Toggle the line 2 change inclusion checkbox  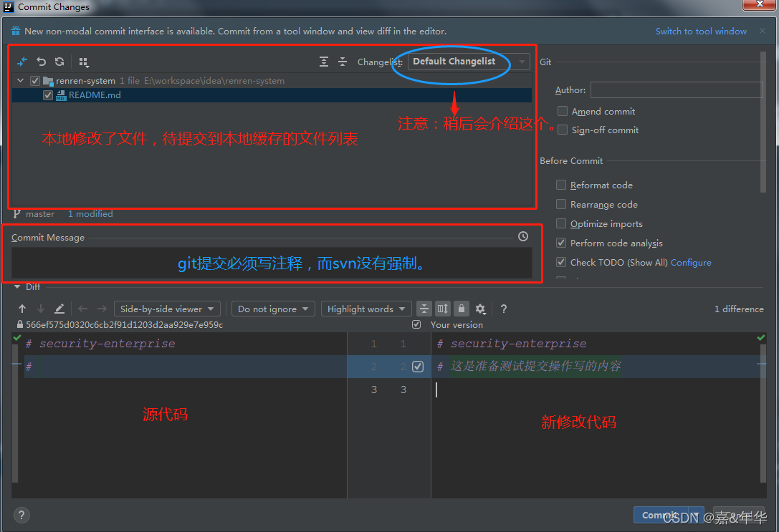418,367
